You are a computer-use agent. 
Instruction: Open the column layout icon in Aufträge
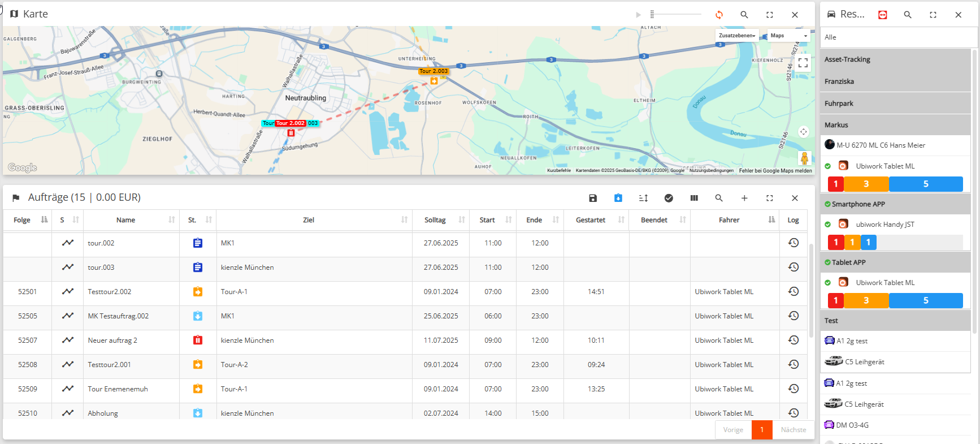tap(694, 198)
